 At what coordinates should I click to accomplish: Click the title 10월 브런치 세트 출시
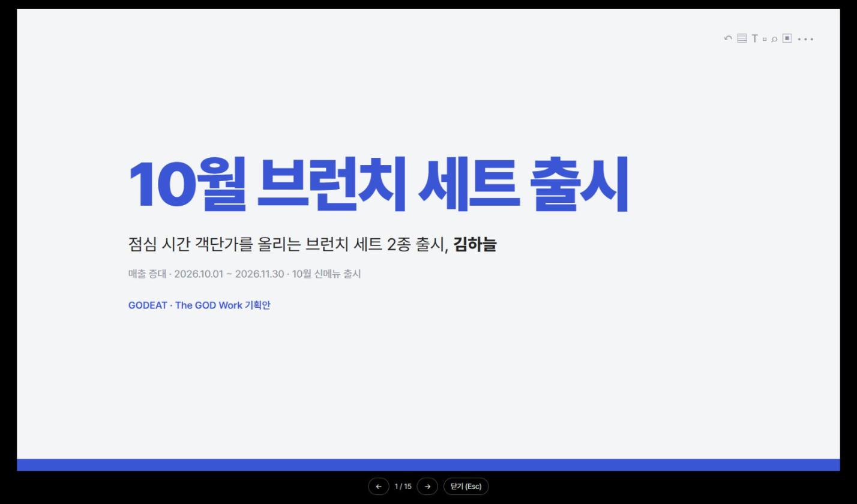click(x=379, y=184)
